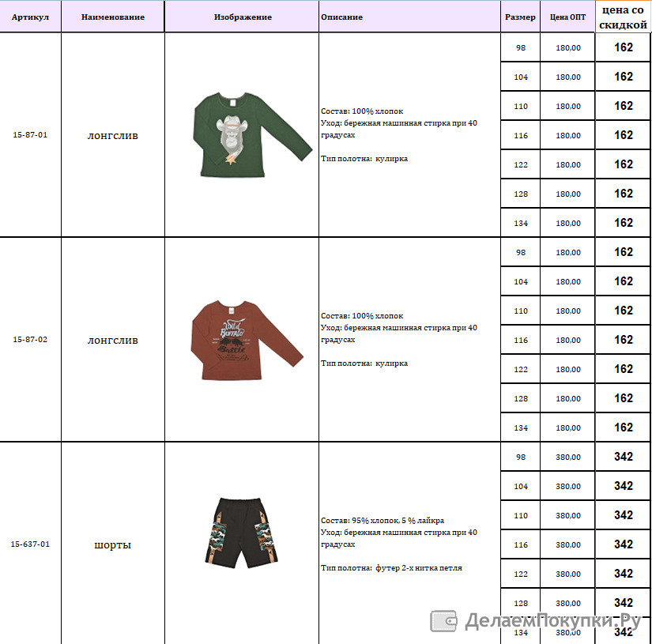Click discount price 342 for шорты size 104
This screenshot has width=652, height=644.
pos(623,486)
